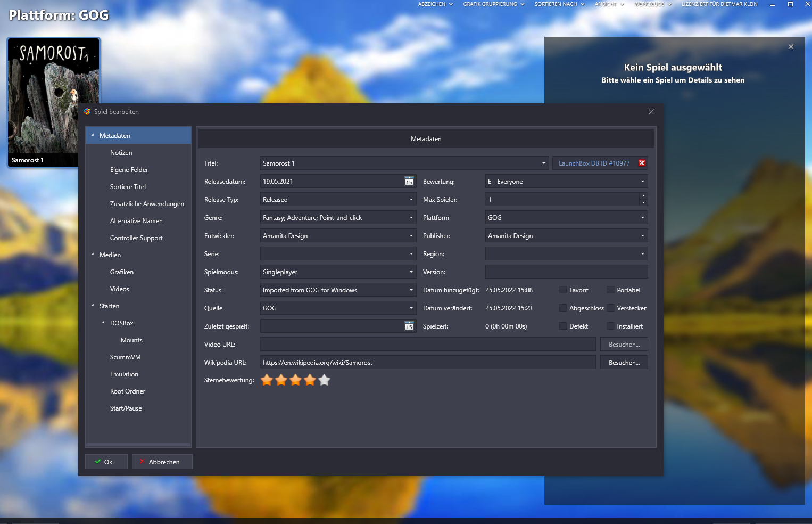Screen dimensions: 812x524
Task: Collapse the DOSBox tree node
Action: tap(103, 323)
